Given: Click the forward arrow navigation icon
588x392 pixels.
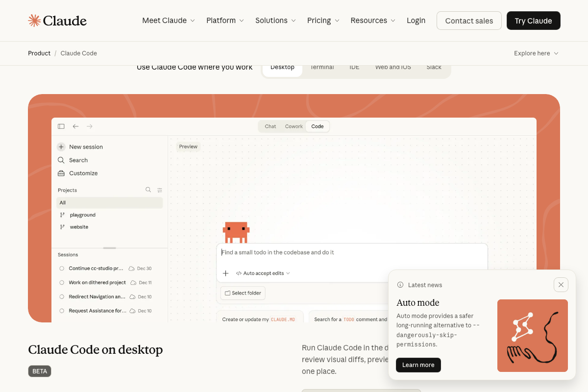Looking at the screenshot, I should [x=90, y=126].
